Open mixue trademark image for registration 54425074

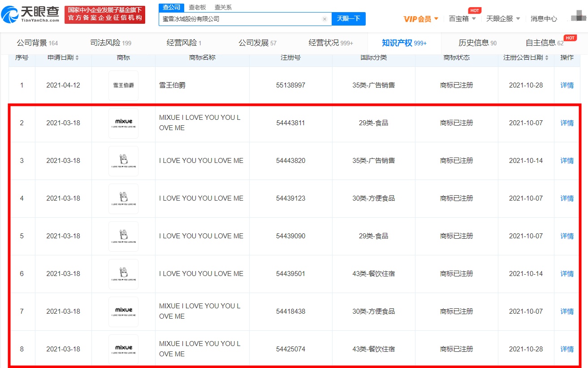pos(123,349)
